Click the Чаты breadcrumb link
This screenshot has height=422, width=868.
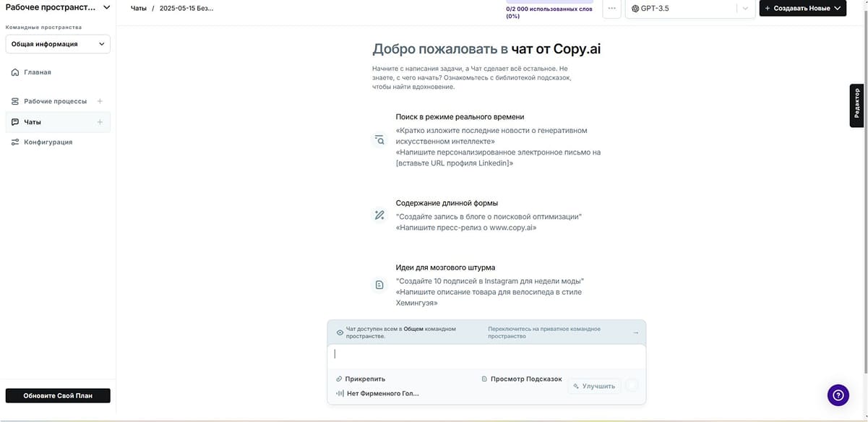138,9
